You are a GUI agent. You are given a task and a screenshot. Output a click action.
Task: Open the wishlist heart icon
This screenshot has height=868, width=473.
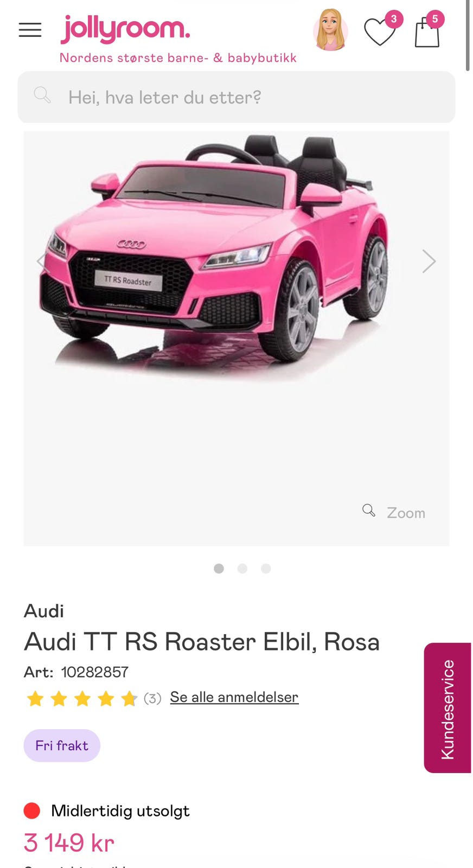[380, 32]
